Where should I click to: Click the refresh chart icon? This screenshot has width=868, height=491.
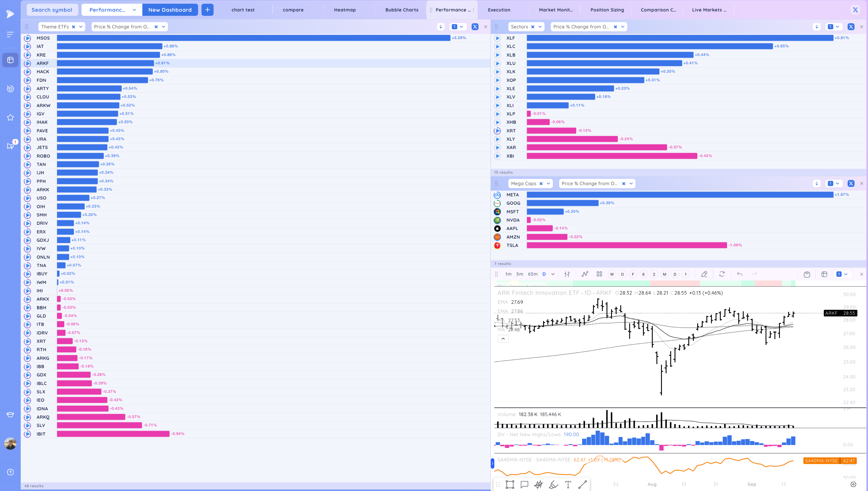click(722, 274)
